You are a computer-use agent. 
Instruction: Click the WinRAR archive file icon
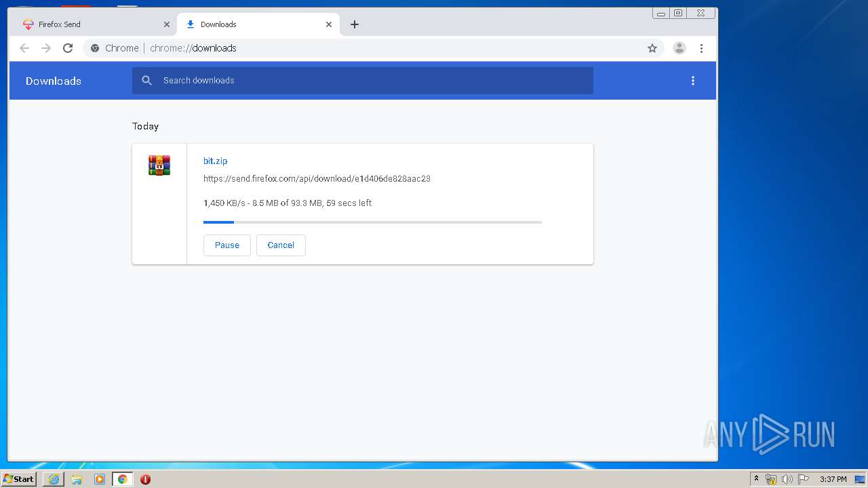[x=159, y=165]
